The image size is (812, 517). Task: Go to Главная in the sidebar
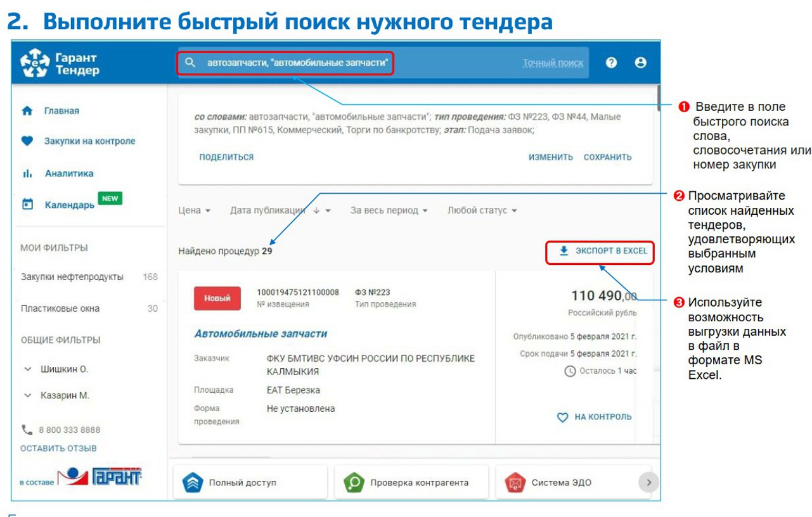(x=61, y=111)
